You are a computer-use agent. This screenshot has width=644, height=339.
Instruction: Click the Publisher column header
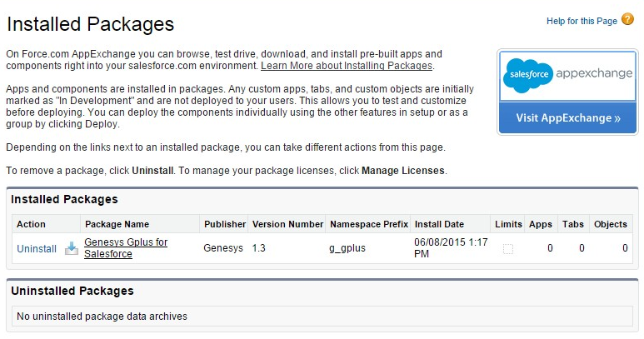pyautogui.click(x=225, y=224)
